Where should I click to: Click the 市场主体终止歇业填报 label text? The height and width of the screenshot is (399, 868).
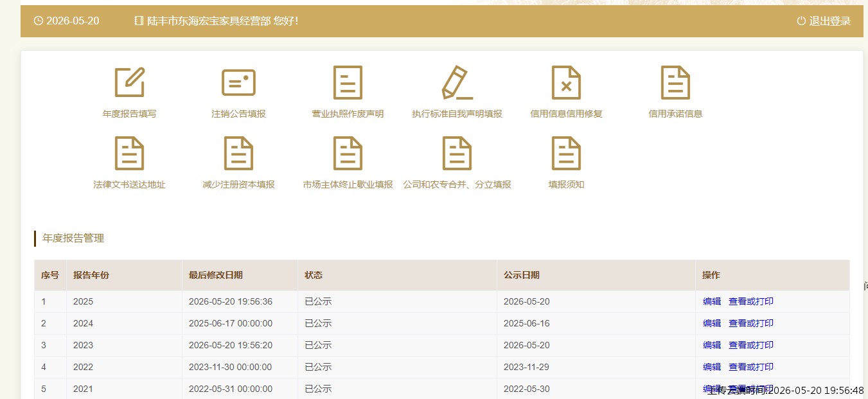[x=348, y=184]
